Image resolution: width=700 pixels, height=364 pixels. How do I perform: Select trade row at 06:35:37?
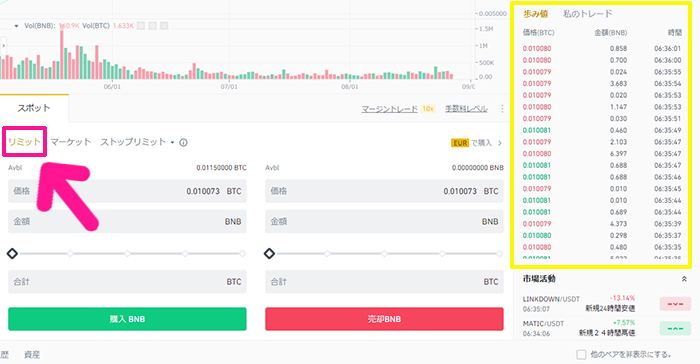click(602, 235)
